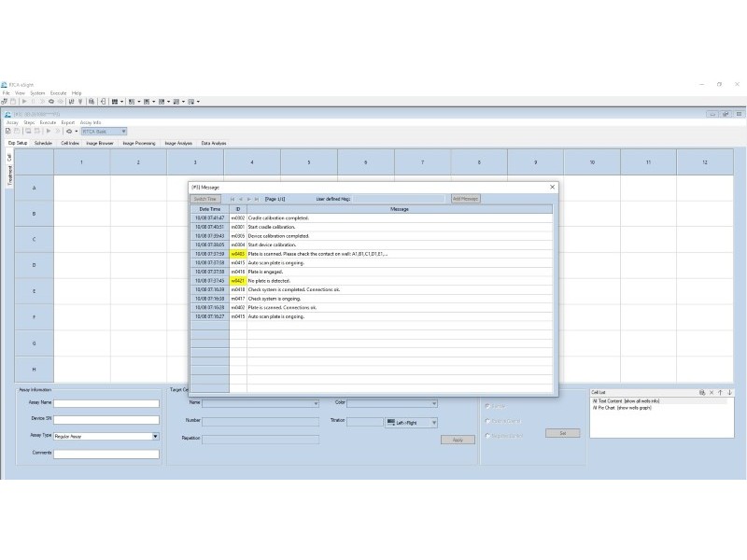Click the Add Message button
Screen dimensions: 747x560
[465, 199]
